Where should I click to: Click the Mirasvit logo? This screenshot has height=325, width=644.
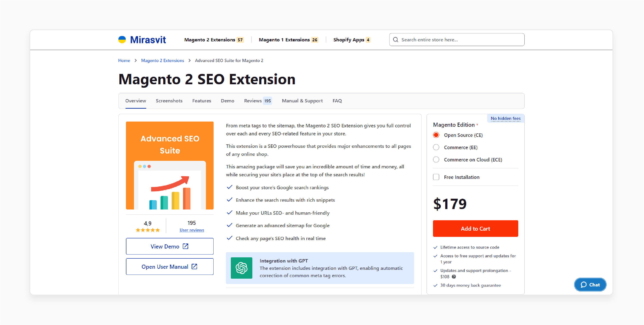[142, 39]
